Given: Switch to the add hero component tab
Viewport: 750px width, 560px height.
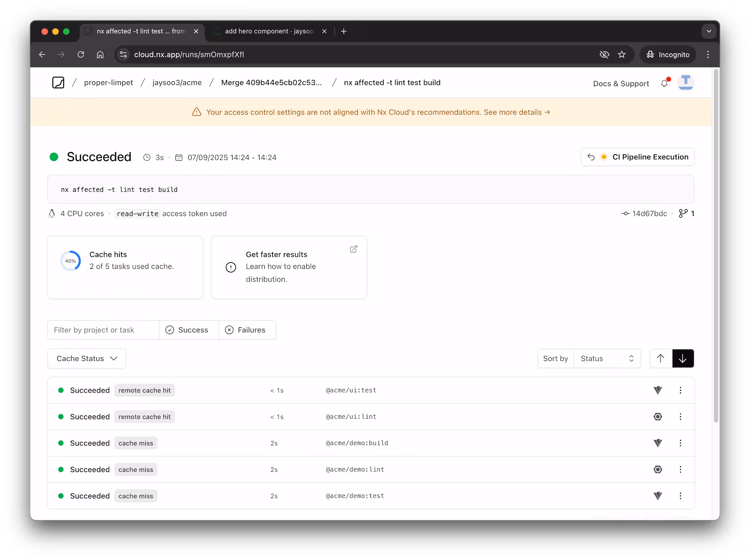Looking at the screenshot, I should 269,31.
